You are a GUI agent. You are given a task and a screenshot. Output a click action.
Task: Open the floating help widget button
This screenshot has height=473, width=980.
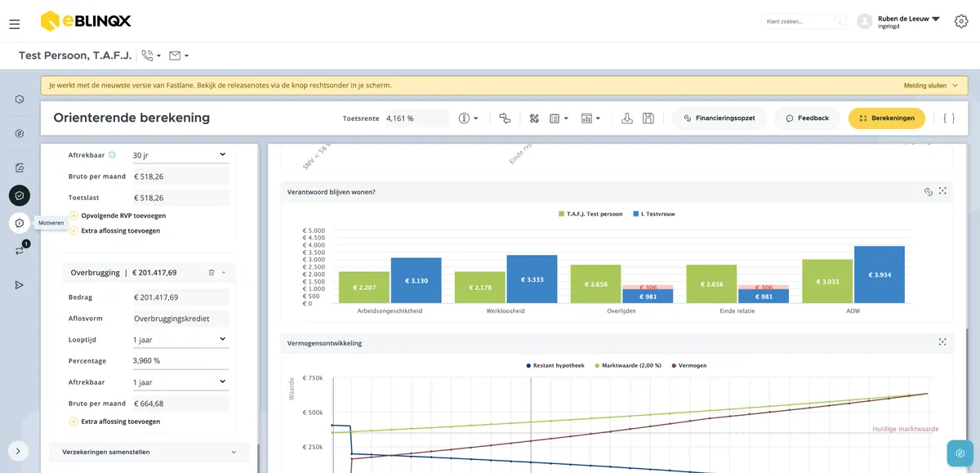(960, 453)
